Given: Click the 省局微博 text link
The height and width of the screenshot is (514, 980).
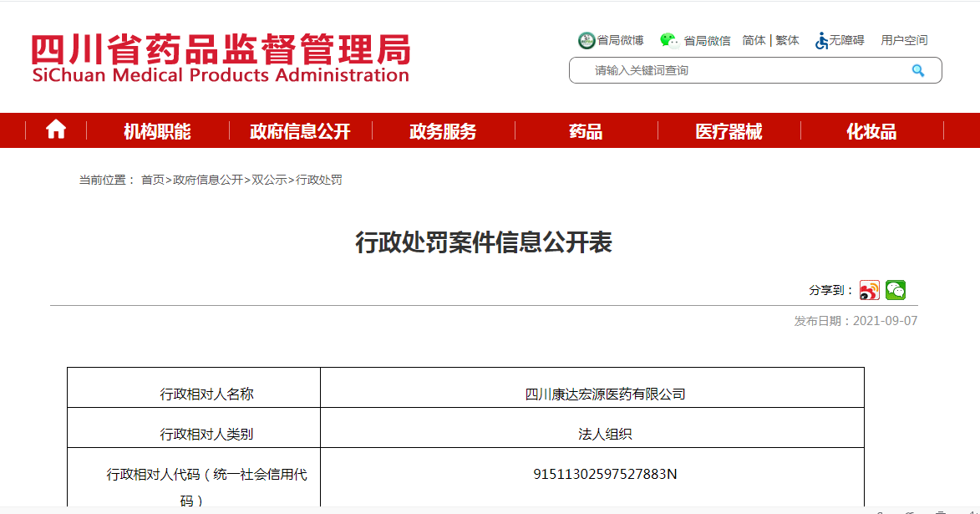Looking at the screenshot, I should pyautogui.click(x=620, y=41).
